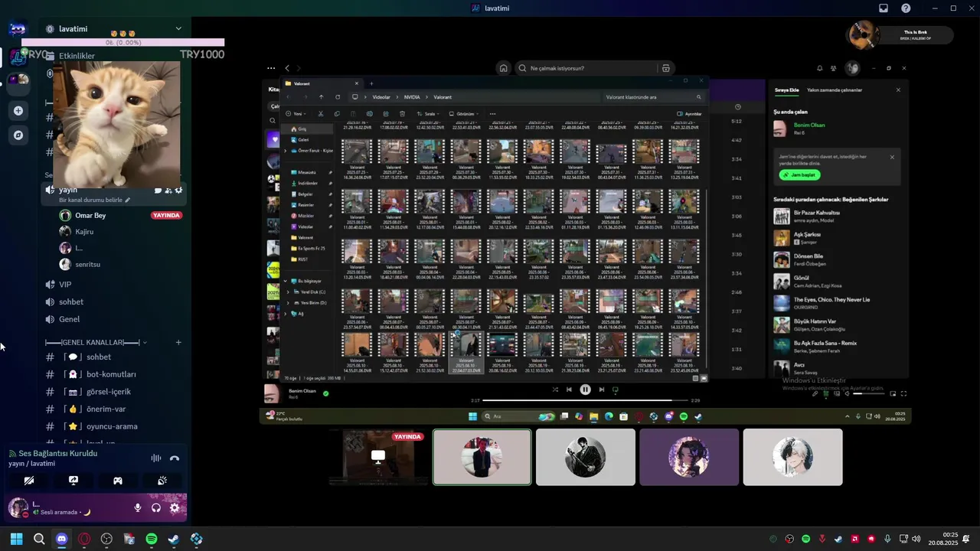
Task: Collapse the GENEL KANALLAR category
Action: [x=96, y=342]
